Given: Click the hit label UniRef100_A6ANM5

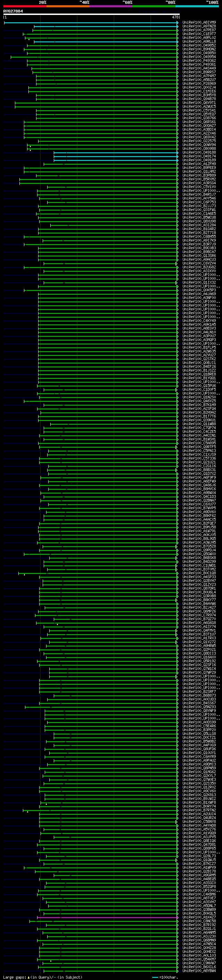Looking at the screenshot, I should pyautogui.click(x=199, y=932).
